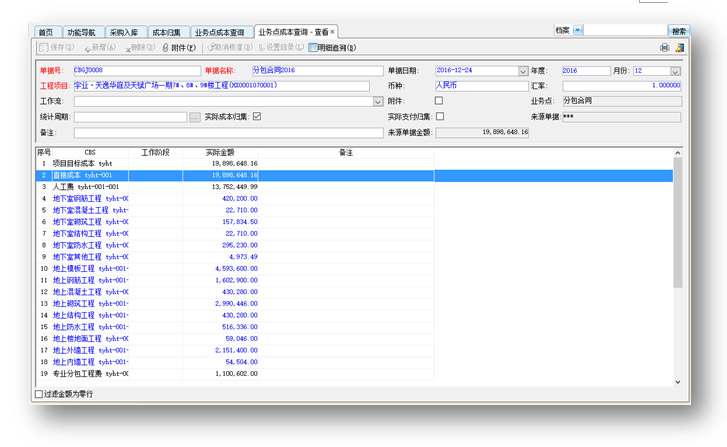Select row 项目目标成本 tyht
The width and height of the screenshot is (727, 447).
(x=235, y=164)
